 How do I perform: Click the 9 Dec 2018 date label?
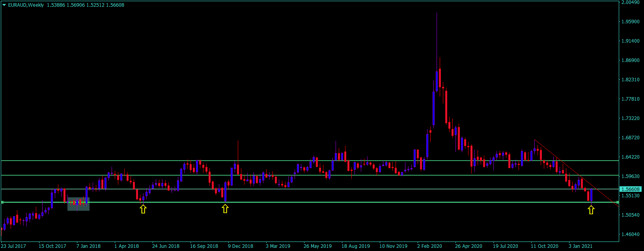tap(241, 246)
